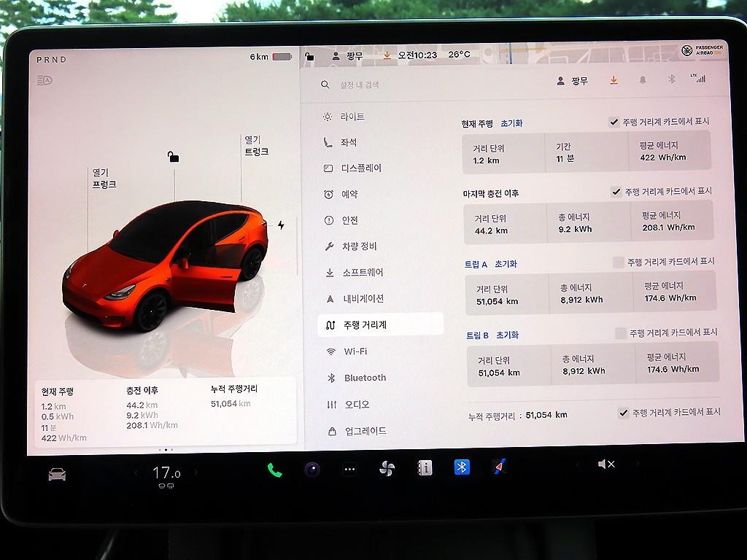Raise volume with right chevron
Viewport: 747px width, 560px height.
click(637, 463)
